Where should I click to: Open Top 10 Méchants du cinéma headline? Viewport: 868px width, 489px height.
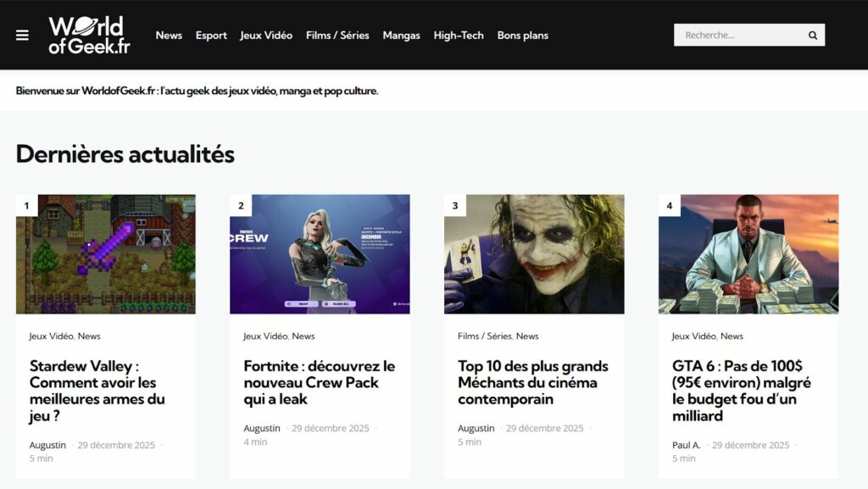point(533,382)
